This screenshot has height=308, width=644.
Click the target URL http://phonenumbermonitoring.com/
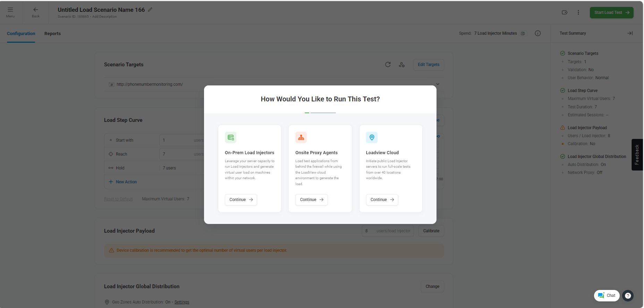click(x=150, y=84)
